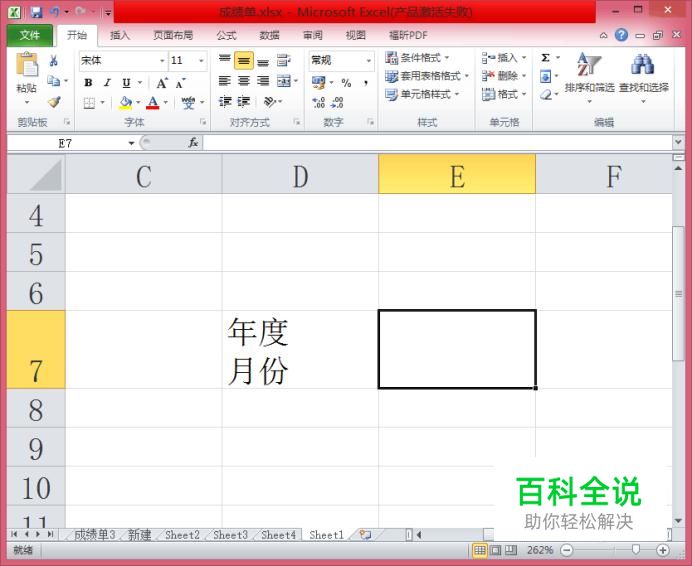
Task: Switch to 页面布局 tab
Action: (173, 35)
